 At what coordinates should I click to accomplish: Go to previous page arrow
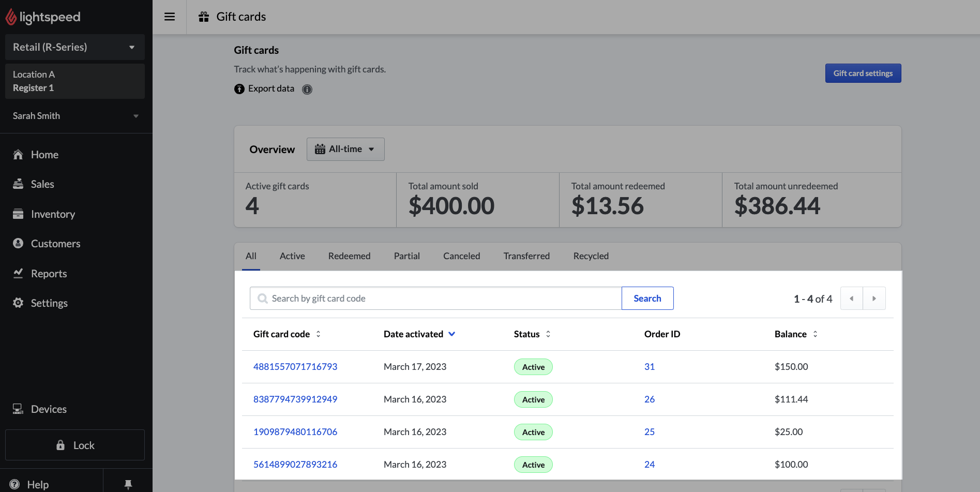pos(852,299)
